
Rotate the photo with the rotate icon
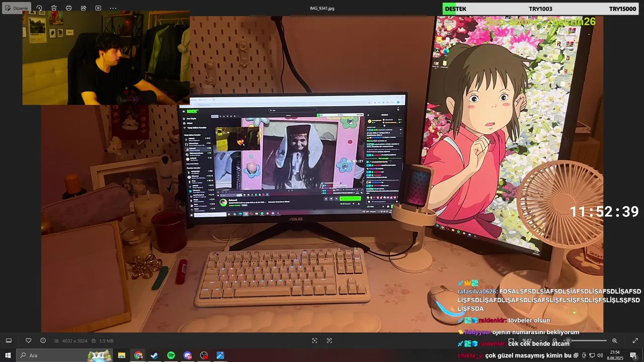pos(39,8)
